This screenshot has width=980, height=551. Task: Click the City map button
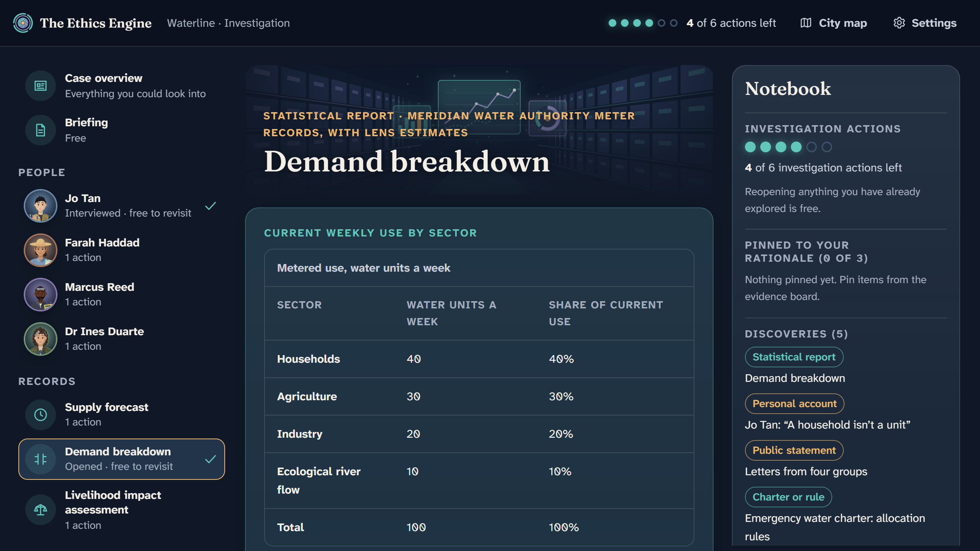[x=834, y=23]
